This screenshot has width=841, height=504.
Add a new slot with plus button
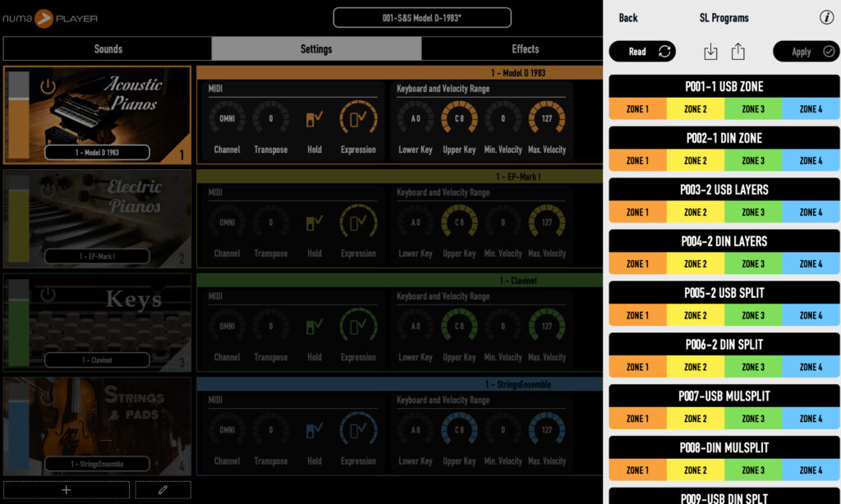click(x=67, y=489)
